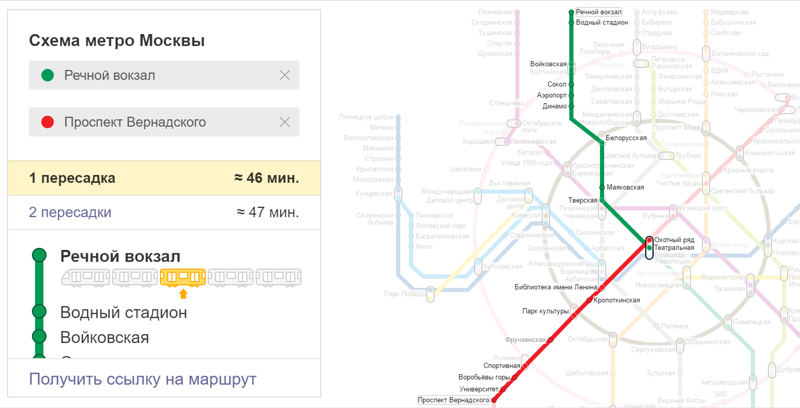Viewport: 800px width, 408px height.
Task: Open the Получить ссылку на маршрут link
Action: click(x=142, y=379)
